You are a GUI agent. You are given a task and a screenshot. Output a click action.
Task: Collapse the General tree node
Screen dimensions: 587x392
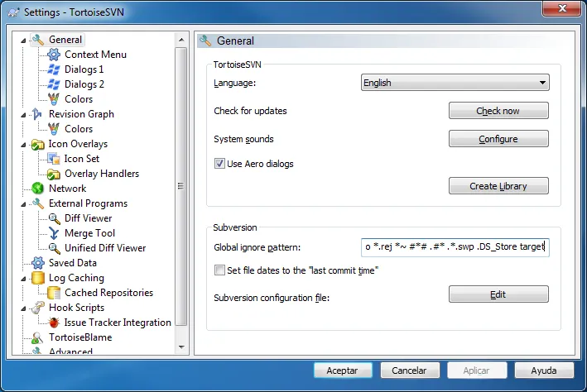(23, 40)
